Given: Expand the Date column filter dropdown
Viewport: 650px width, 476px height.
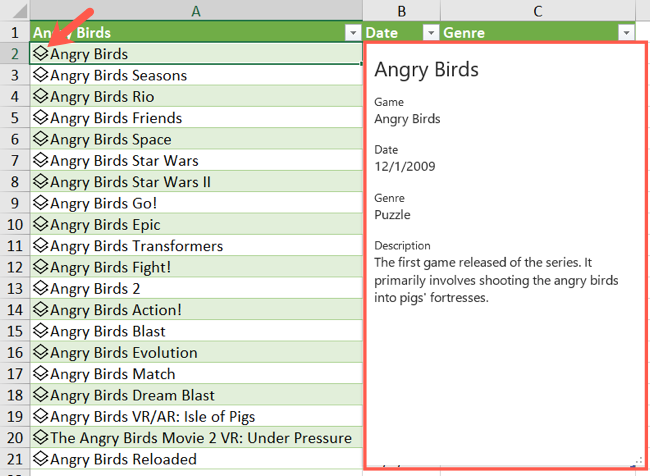Looking at the screenshot, I should coord(430,33).
